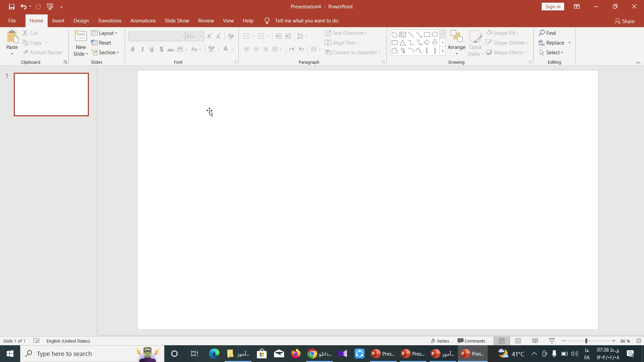Viewport: 644px width, 362px height.
Task: Click the Sign in button
Action: pyautogui.click(x=552, y=7)
